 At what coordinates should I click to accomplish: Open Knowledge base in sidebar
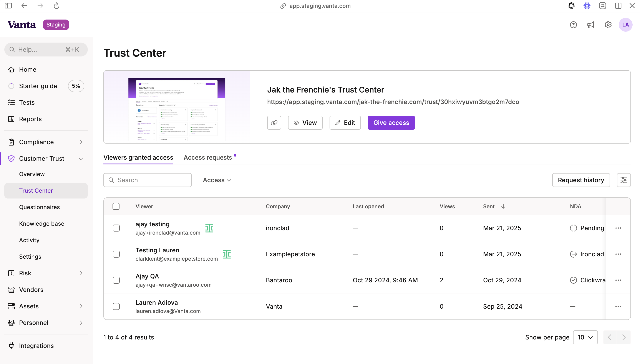tap(42, 223)
